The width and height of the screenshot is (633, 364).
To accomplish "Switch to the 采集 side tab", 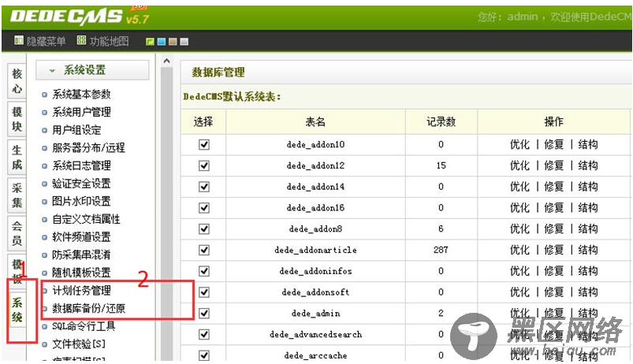I will (x=17, y=195).
